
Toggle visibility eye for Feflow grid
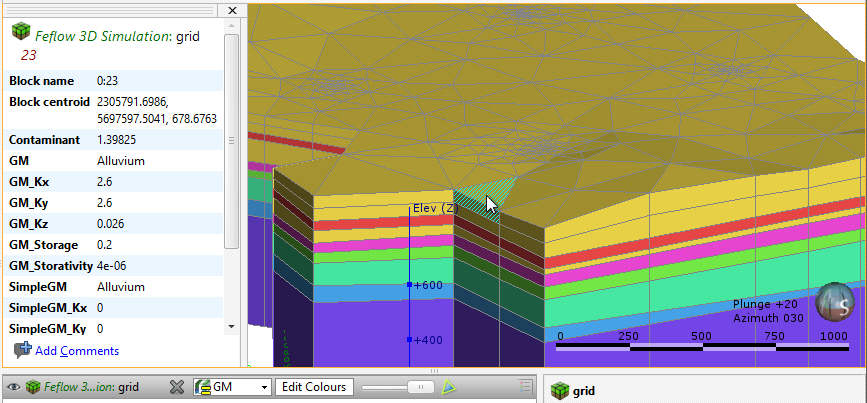coord(13,387)
